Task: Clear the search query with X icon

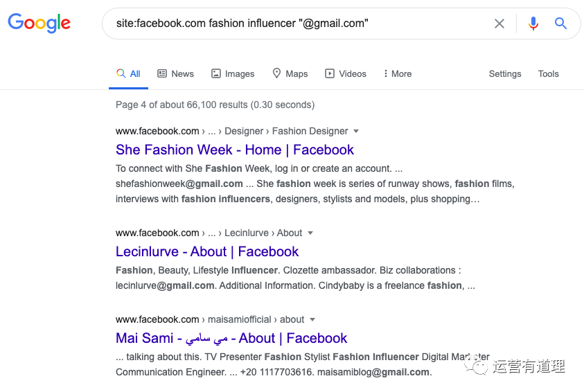Action: (499, 24)
